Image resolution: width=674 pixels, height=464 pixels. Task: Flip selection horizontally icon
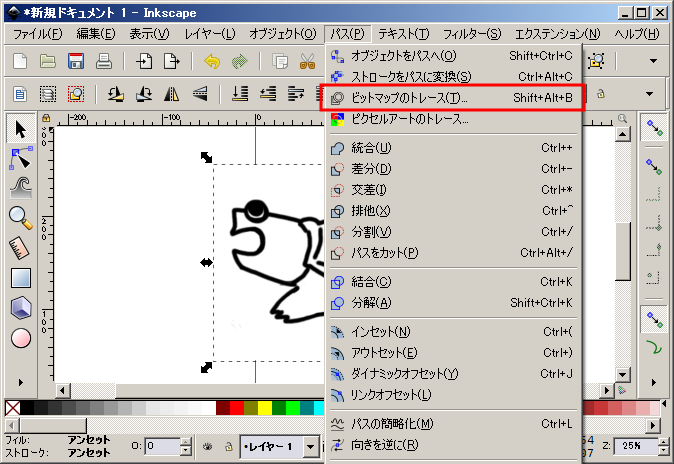pos(172,93)
